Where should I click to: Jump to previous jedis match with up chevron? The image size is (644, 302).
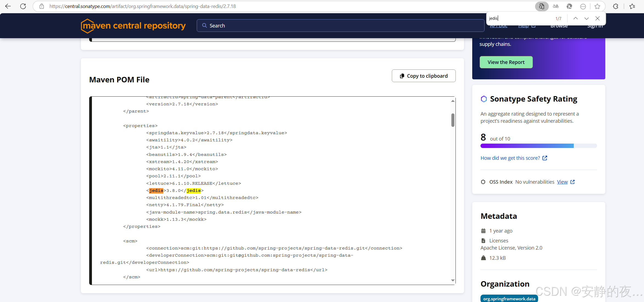pos(575,18)
